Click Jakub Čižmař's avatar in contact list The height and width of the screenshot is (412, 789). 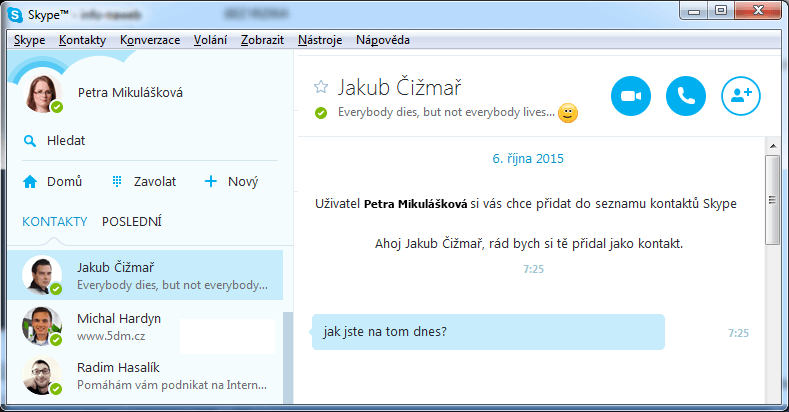click(42, 275)
